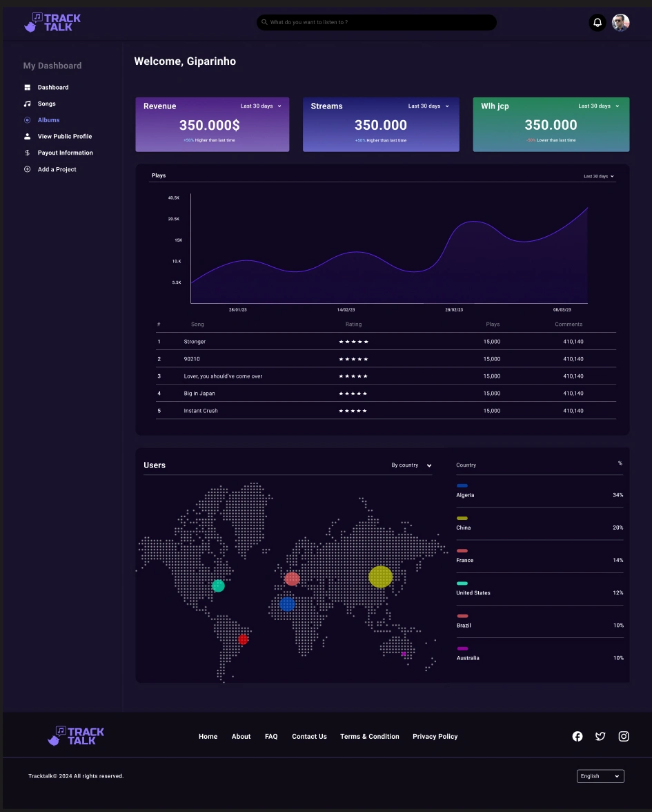Select the Dashboard icon in the sidebar
Image resolution: width=652 pixels, height=812 pixels.
click(x=27, y=87)
